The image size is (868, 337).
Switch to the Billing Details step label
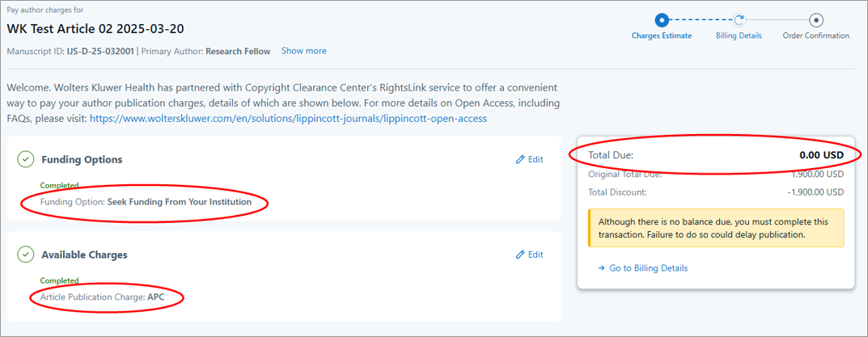pos(739,36)
